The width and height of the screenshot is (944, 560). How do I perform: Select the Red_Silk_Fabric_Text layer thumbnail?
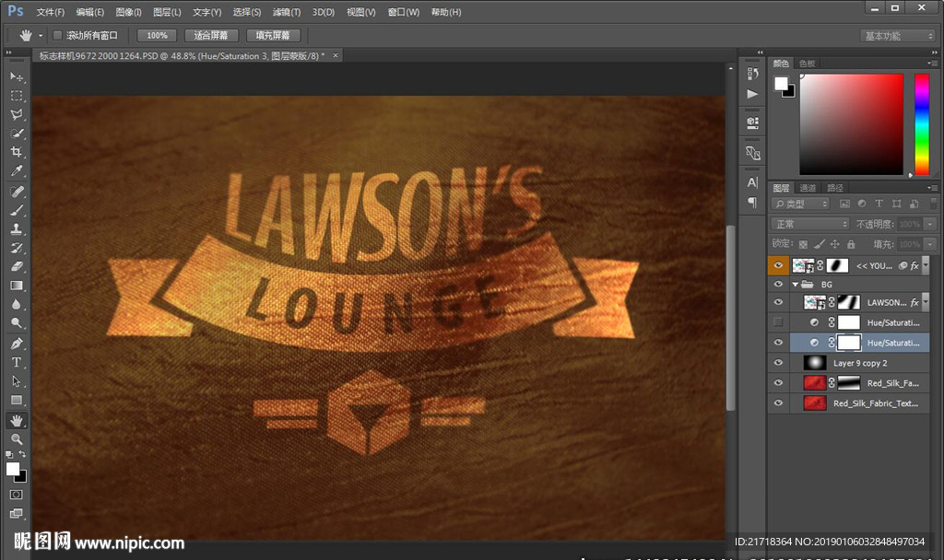pyautogui.click(x=813, y=403)
